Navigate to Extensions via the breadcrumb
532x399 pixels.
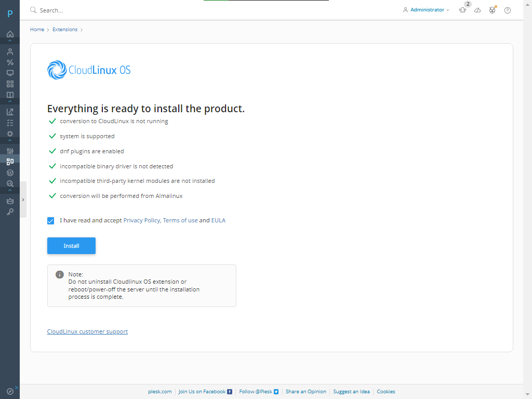(64, 30)
